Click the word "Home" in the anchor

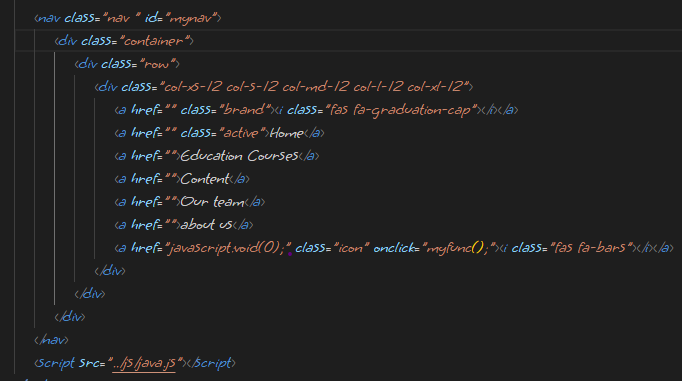click(x=286, y=133)
